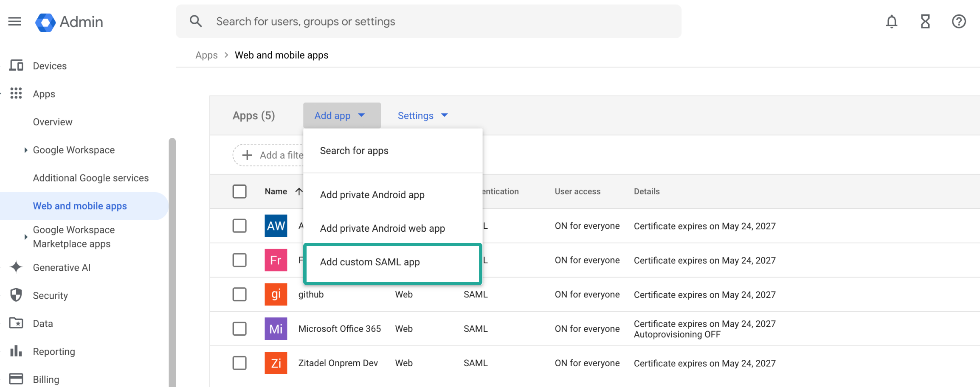The height and width of the screenshot is (387, 980).
Task: Select Add private Android web app
Action: click(393, 228)
